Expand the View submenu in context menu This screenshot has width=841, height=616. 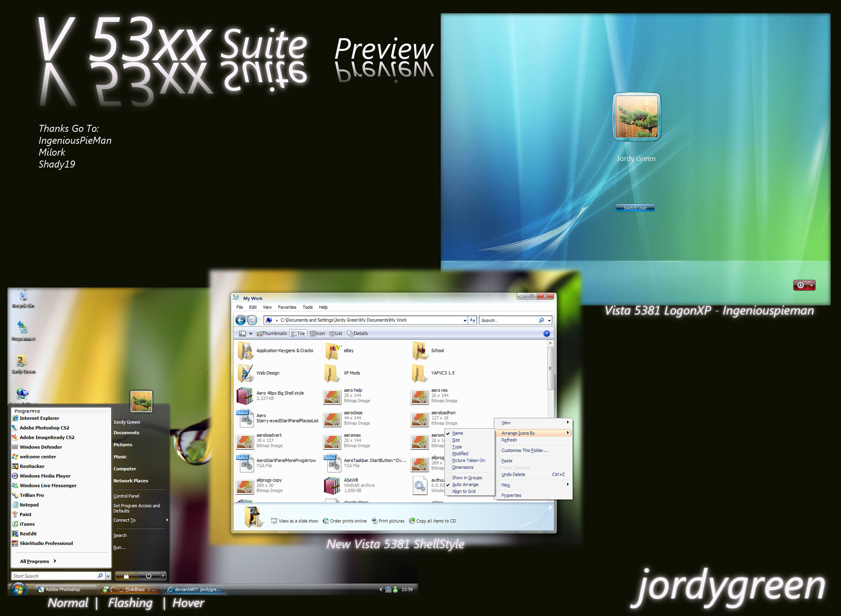pos(533,423)
